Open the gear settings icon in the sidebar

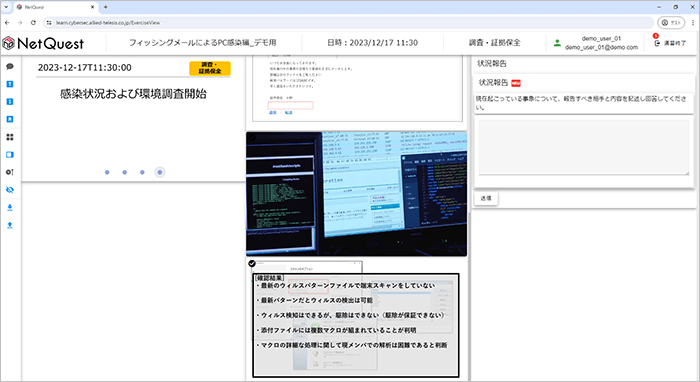click(x=10, y=172)
